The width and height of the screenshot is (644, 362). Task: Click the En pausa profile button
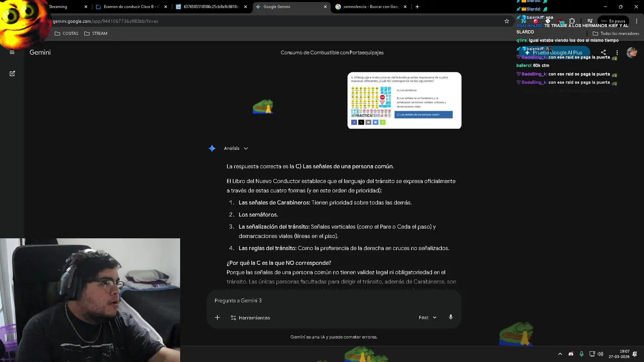click(x=613, y=21)
